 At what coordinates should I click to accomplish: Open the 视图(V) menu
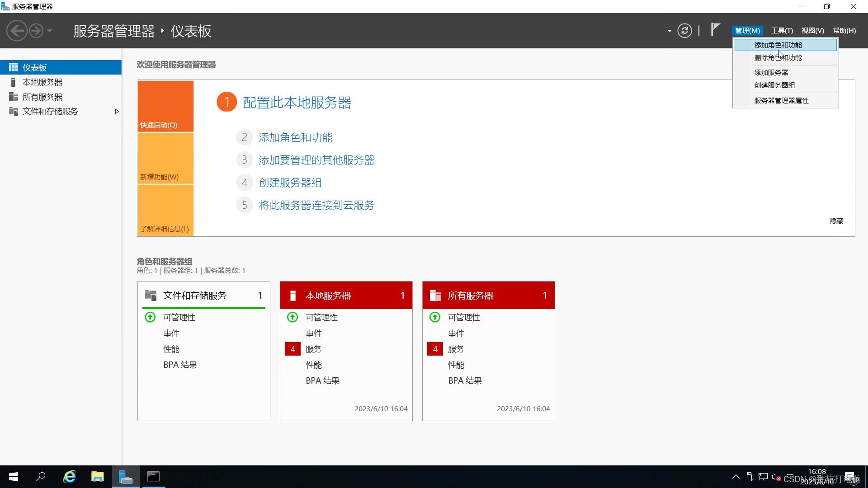(813, 31)
